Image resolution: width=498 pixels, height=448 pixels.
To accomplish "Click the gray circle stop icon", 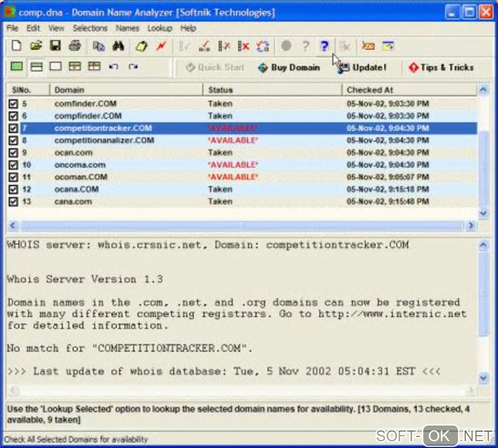I will pos(286,46).
